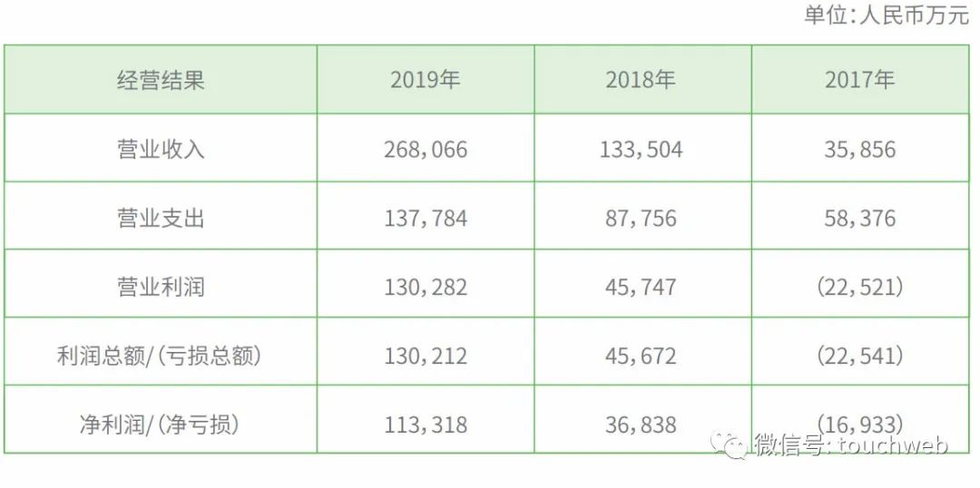Select the 经营结果 header cell
The height and width of the screenshot is (488, 980).
coord(162,80)
